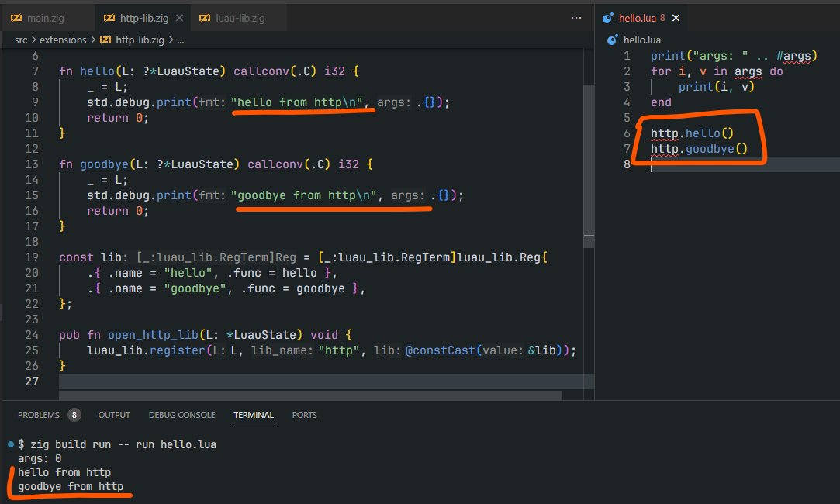
Task: Switch to the main.zig tab
Action: tap(46, 18)
